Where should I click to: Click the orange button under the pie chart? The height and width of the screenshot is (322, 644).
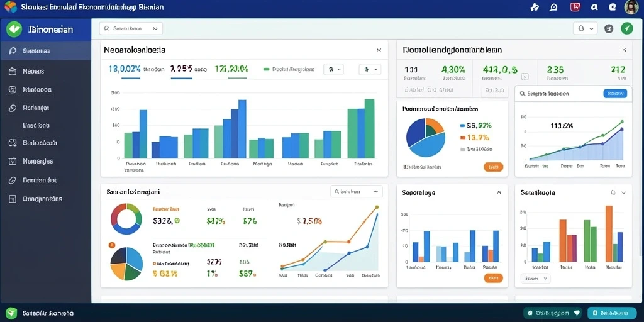(493, 167)
